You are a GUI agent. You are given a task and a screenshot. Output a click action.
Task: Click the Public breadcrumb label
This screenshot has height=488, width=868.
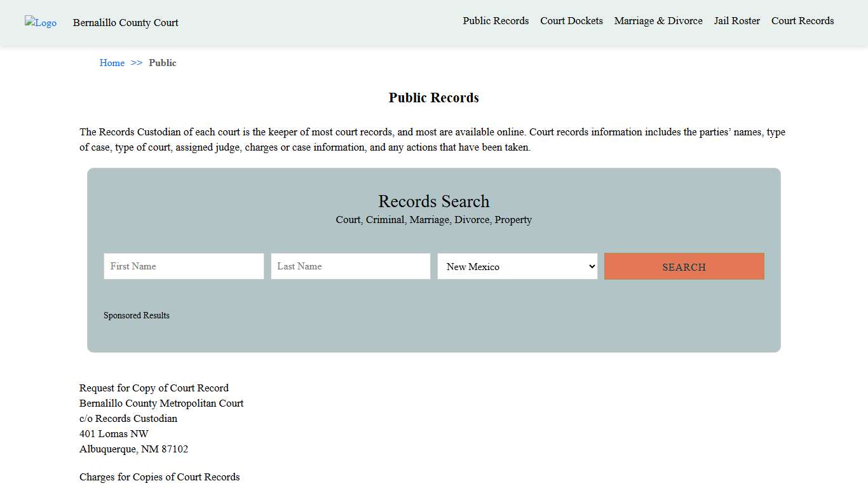[163, 62]
